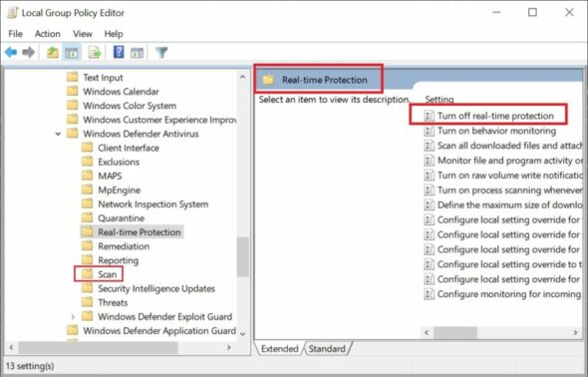Screen dimensions: 588x377
Task: Click the tree pane vertical scrollbar thumb
Action: 242,257
